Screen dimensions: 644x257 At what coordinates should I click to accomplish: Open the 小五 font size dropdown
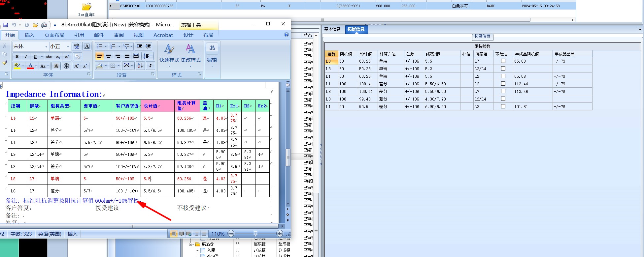68,46
